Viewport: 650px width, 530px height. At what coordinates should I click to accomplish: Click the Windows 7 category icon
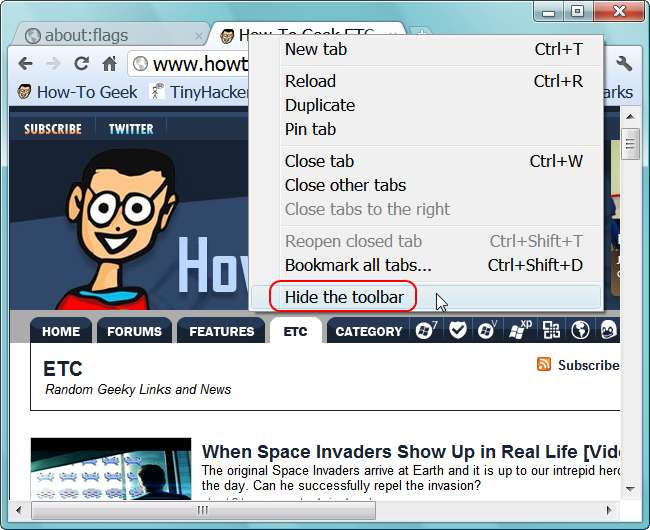tap(426, 330)
